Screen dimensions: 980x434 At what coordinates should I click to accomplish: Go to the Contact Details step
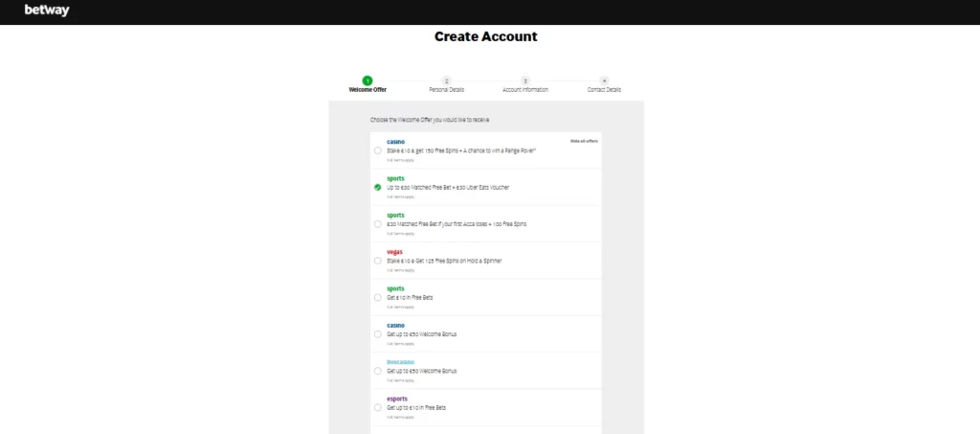[604, 84]
